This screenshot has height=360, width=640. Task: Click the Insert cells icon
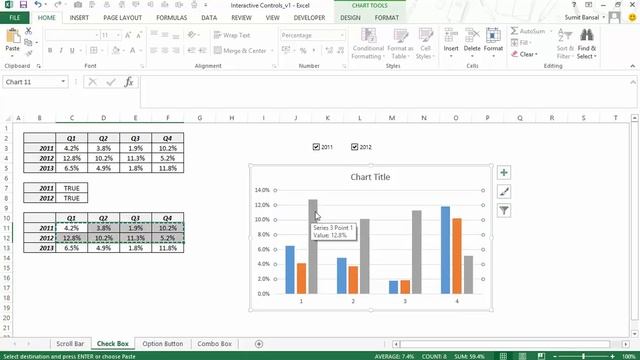click(x=451, y=36)
